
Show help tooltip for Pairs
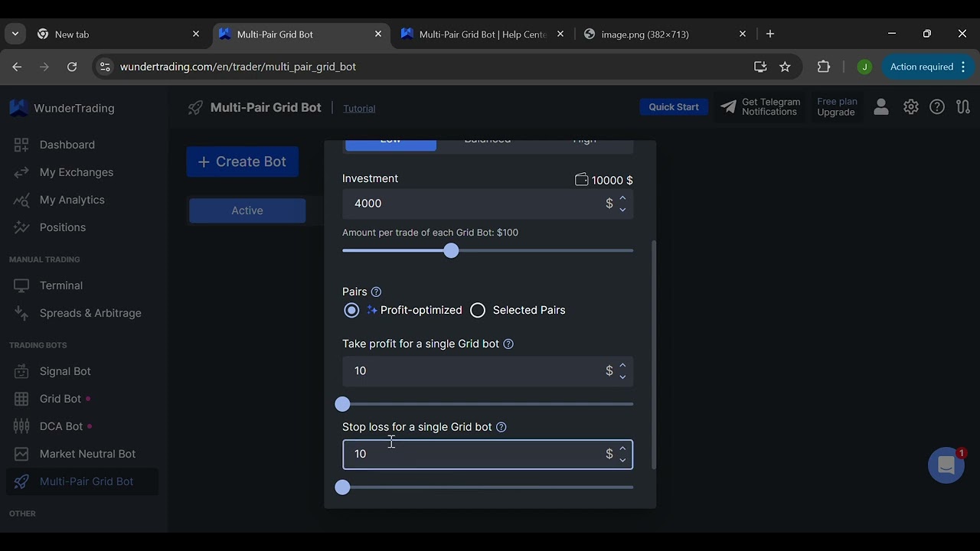[x=376, y=292]
